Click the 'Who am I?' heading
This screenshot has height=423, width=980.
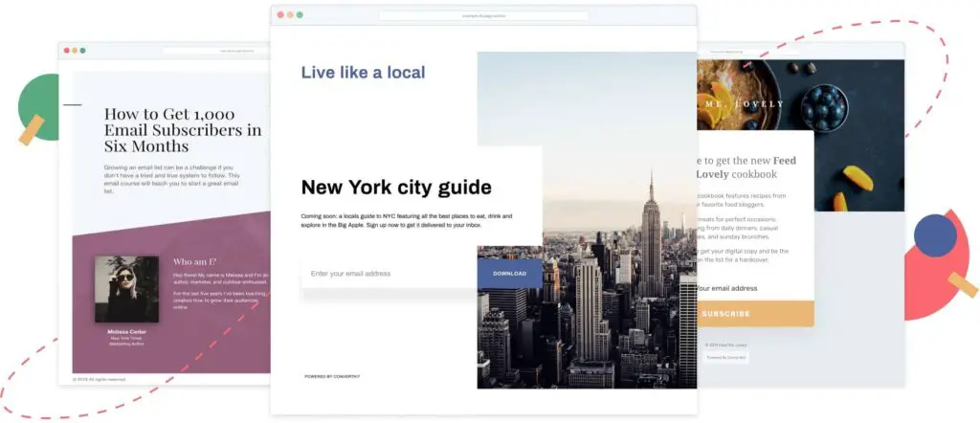click(194, 262)
